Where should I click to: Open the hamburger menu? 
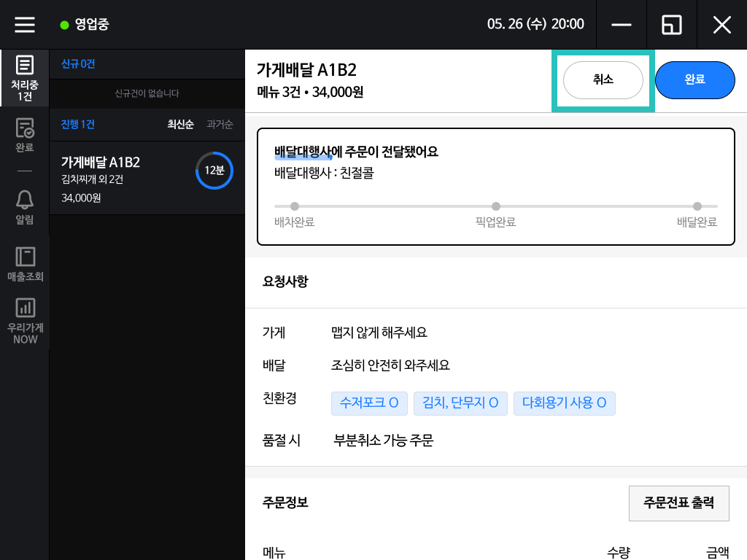click(25, 24)
